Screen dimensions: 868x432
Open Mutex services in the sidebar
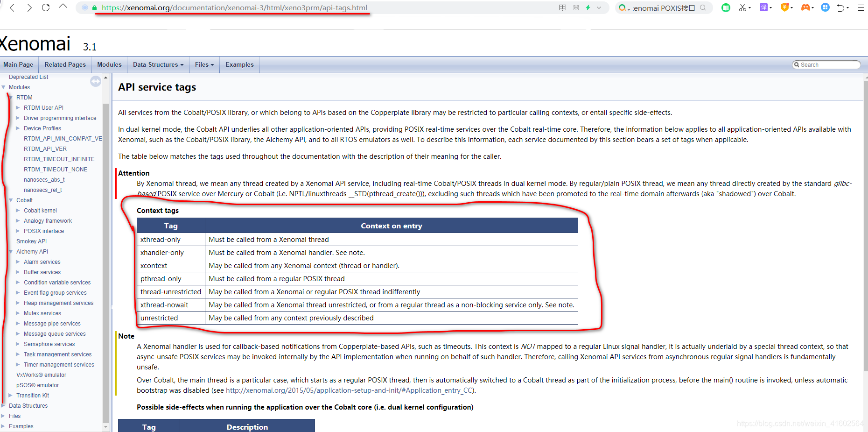point(42,313)
